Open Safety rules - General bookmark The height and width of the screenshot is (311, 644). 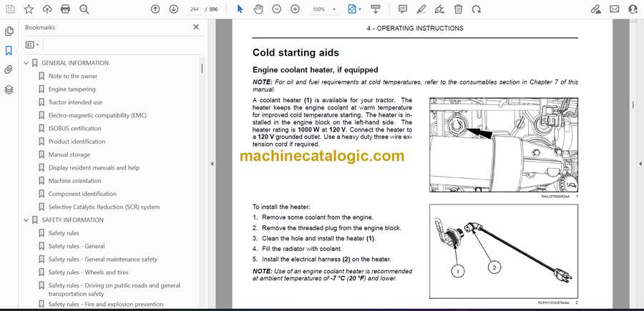(77, 246)
